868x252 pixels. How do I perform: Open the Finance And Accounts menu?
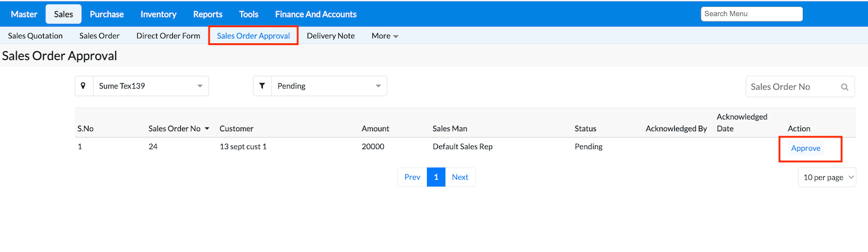point(316,14)
